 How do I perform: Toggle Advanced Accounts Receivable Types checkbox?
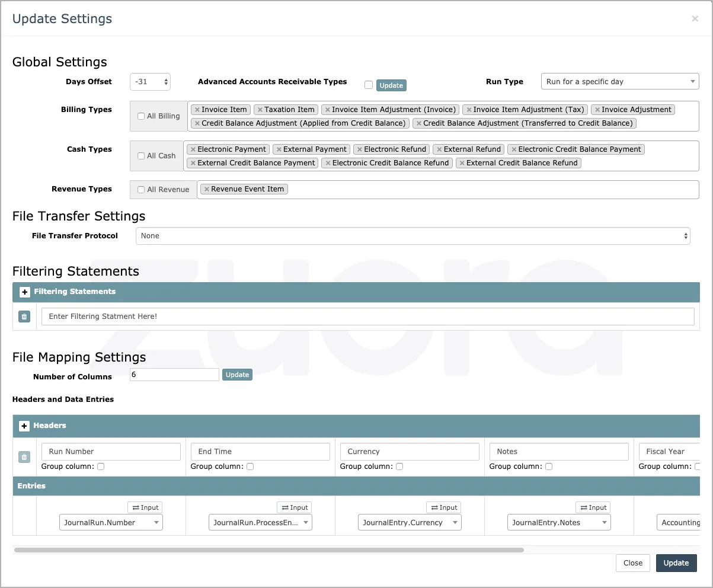click(x=369, y=85)
